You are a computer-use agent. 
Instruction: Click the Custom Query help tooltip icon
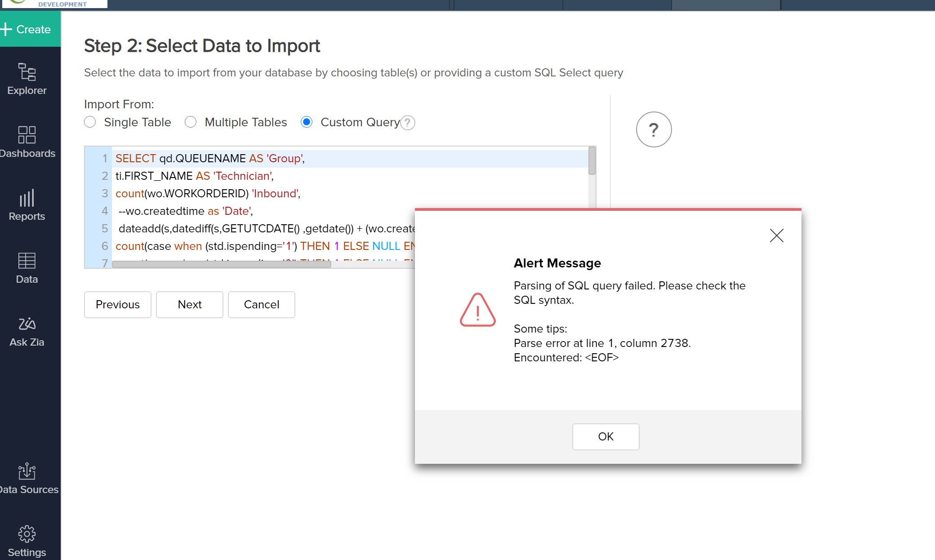pyautogui.click(x=408, y=123)
